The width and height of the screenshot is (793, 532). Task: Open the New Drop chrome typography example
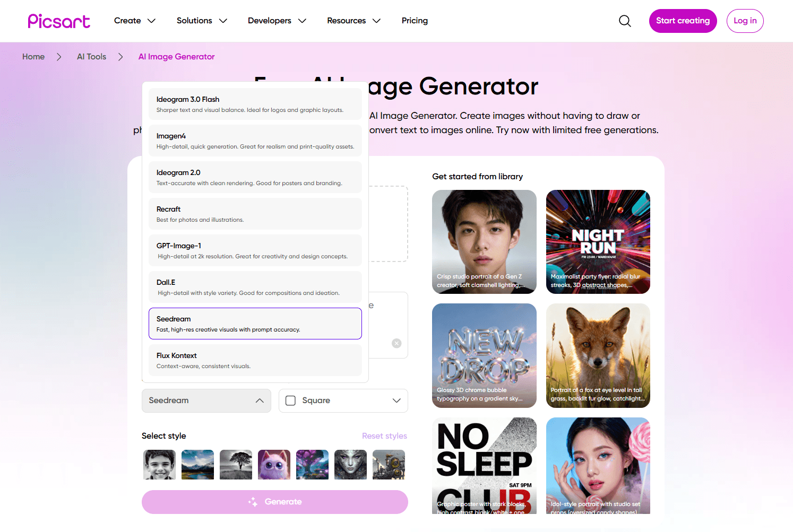coord(484,355)
